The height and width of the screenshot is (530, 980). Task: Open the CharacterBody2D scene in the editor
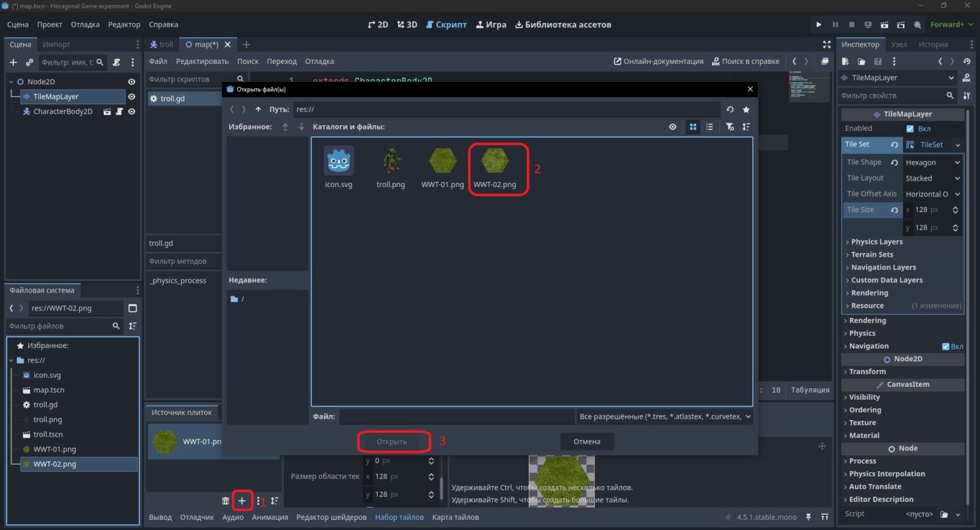(x=107, y=111)
